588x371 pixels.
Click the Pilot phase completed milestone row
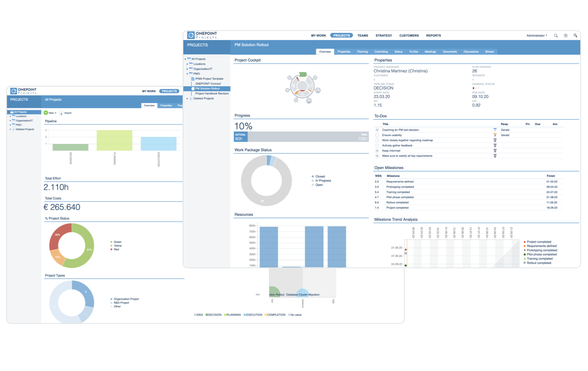[x=468, y=197]
